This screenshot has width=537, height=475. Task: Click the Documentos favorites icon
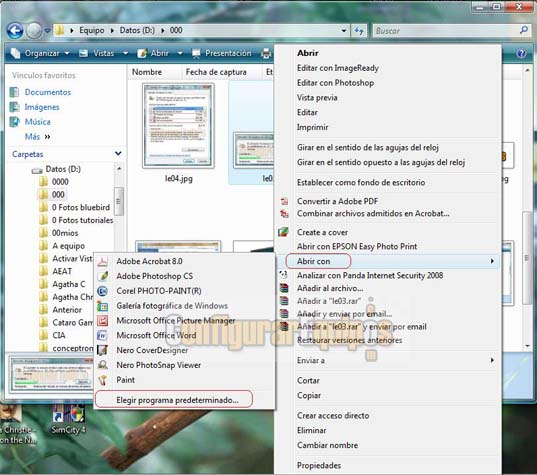tap(14, 92)
